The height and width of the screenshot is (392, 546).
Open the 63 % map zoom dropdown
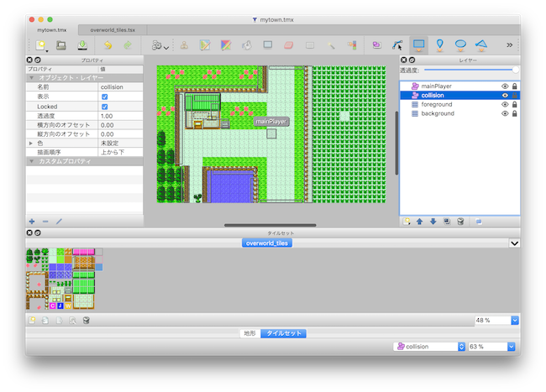pos(512,347)
